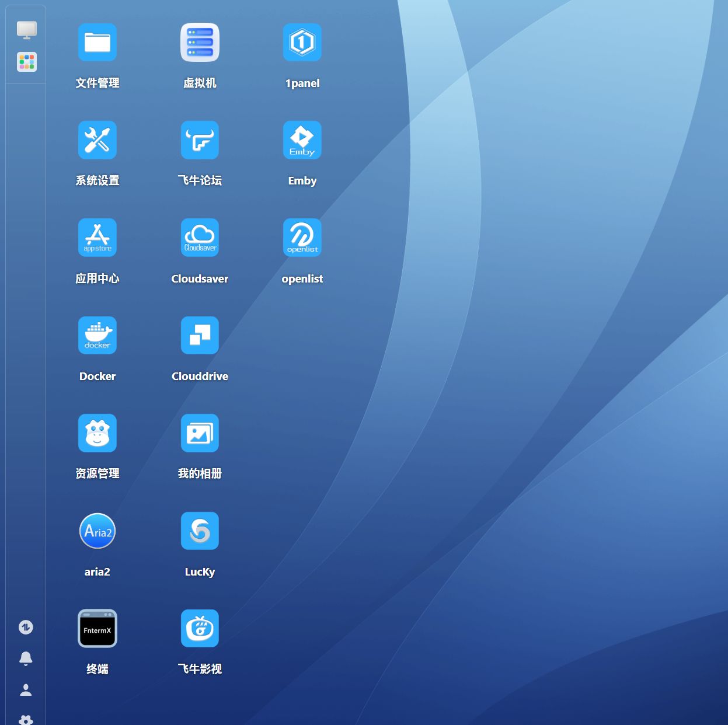Click the 应用中心 text label
The image size is (728, 725).
[97, 278]
